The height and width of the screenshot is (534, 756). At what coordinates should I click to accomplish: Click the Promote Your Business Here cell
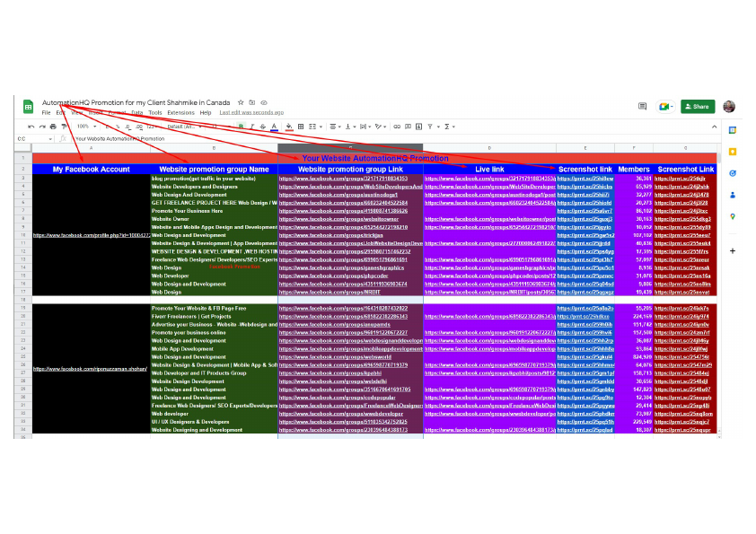pyautogui.click(x=214, y=211)
